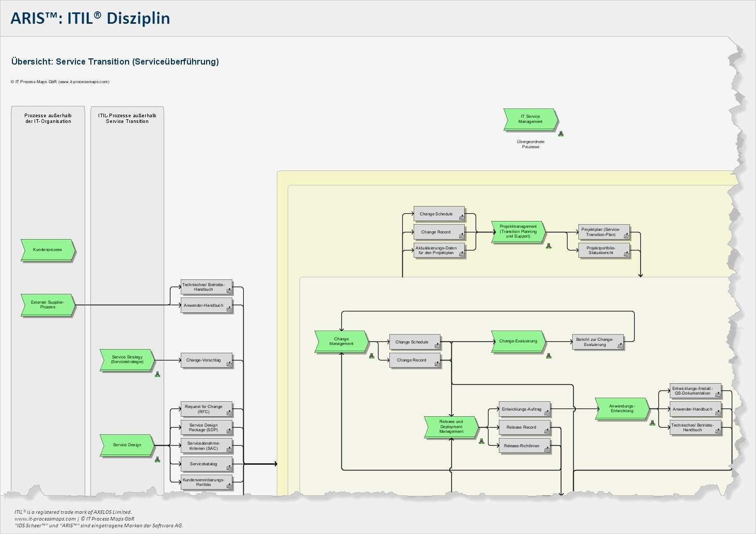The width and height of the screenshot is (756, 534).
Task: Select the Kundenprozess process shape
Action: click(48, 249)
